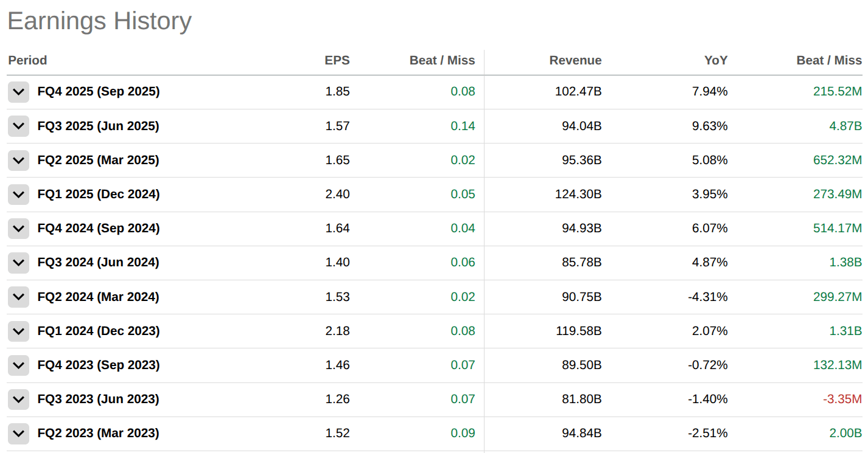This screenshot has width=868, height=453.
Task: Sort the table by the YoY column
Action: tap(715, 60)
